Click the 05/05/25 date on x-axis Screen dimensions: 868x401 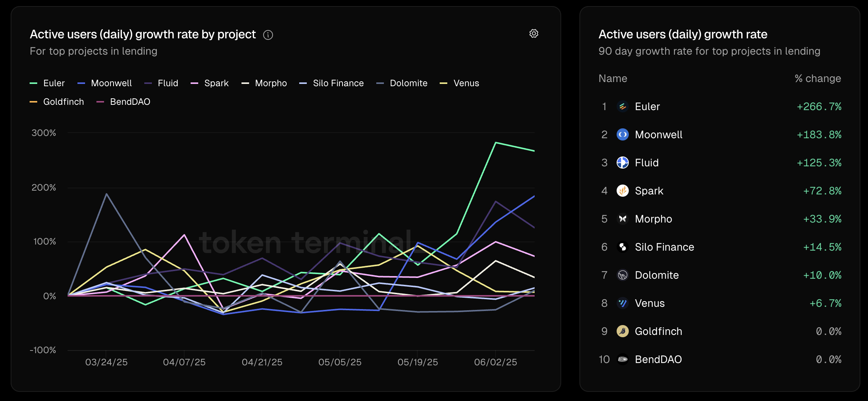(339, 362)
